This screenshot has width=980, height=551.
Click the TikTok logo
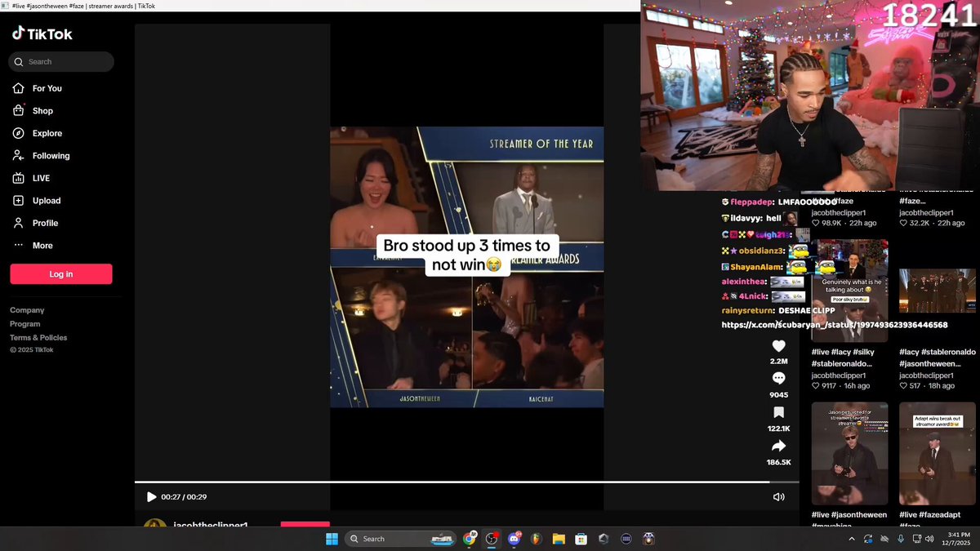pos(42,33)
